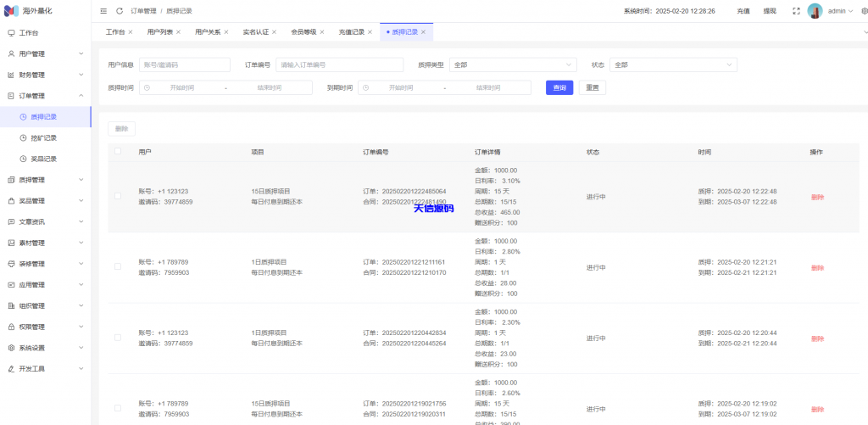Click the 海外量化 logo icon

click(x=11, y=11)
